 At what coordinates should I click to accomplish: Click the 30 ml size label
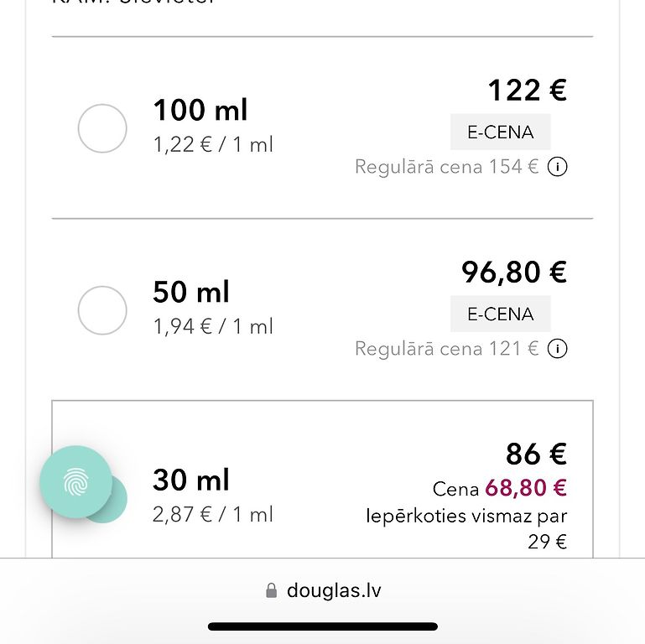(191, 480)
